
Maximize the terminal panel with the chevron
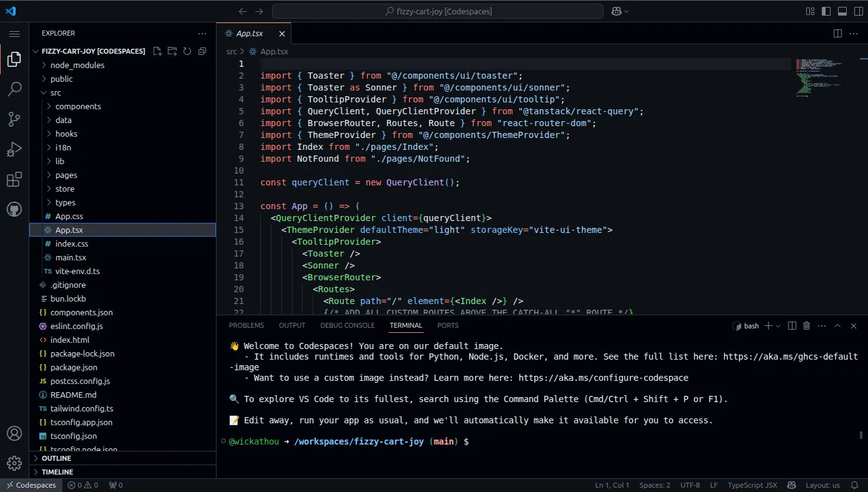click(x=837, y=325)
